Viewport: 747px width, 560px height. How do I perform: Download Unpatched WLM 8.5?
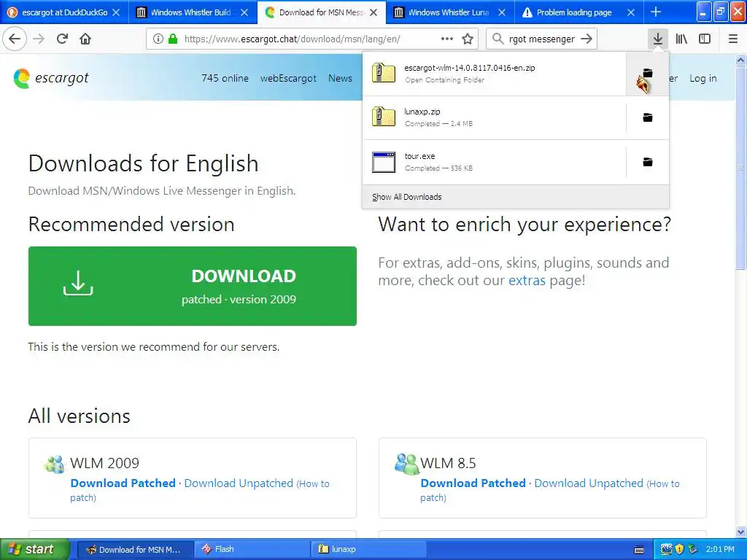[x=589, y=483]
